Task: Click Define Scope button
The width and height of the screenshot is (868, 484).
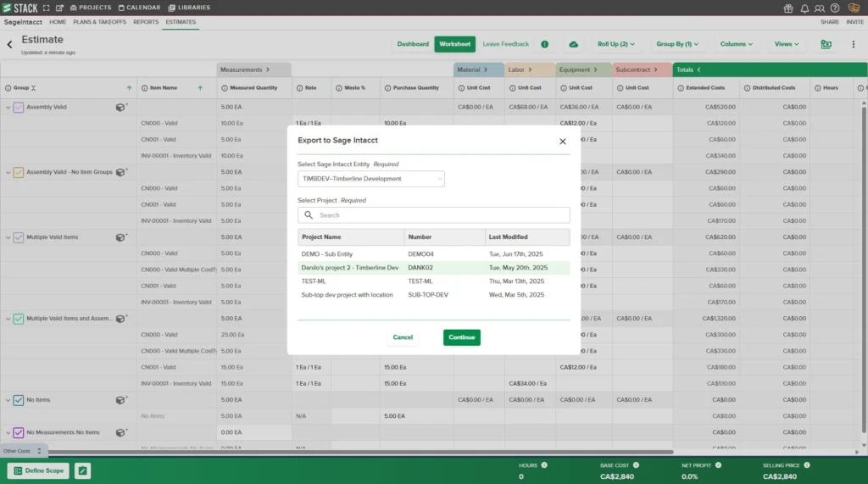Action: [x=38, y=470]
